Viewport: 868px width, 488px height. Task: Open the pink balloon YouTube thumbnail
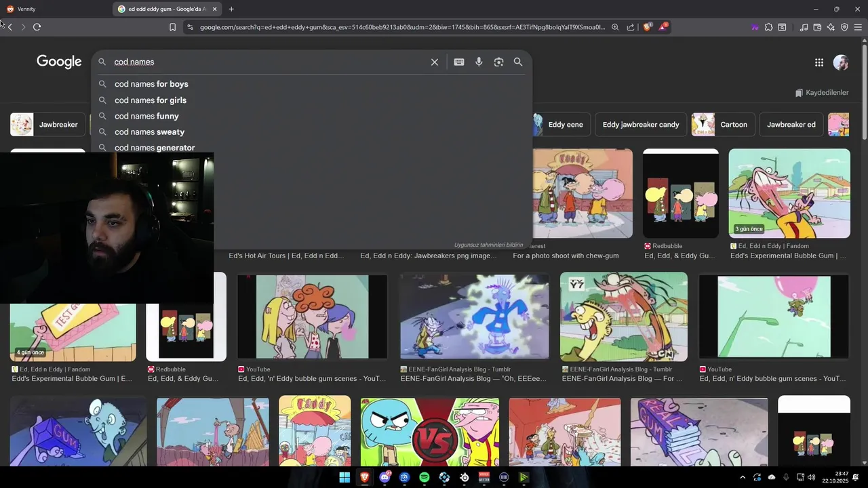(x=774, y=317)
